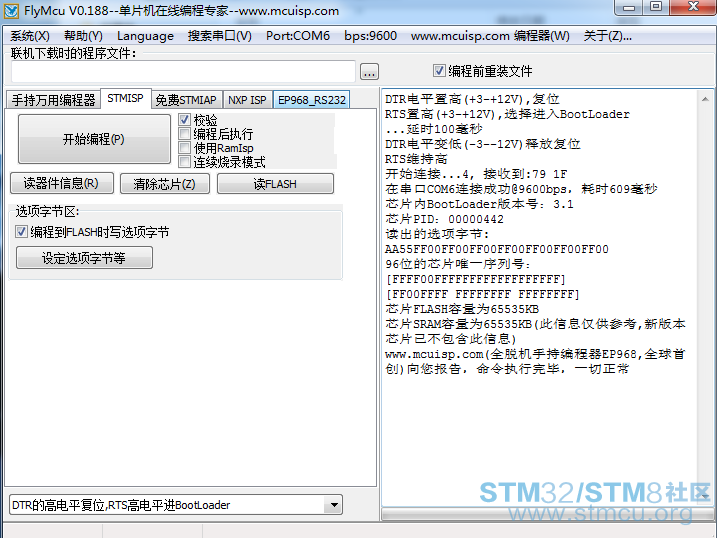Click the browse file "..." button

369,72
